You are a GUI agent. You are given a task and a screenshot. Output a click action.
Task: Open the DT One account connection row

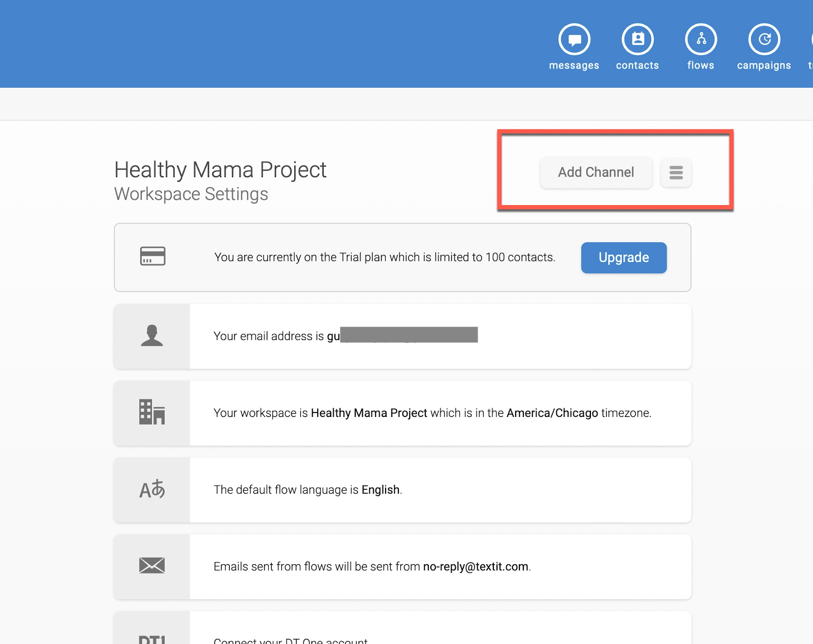pos(402,629)
